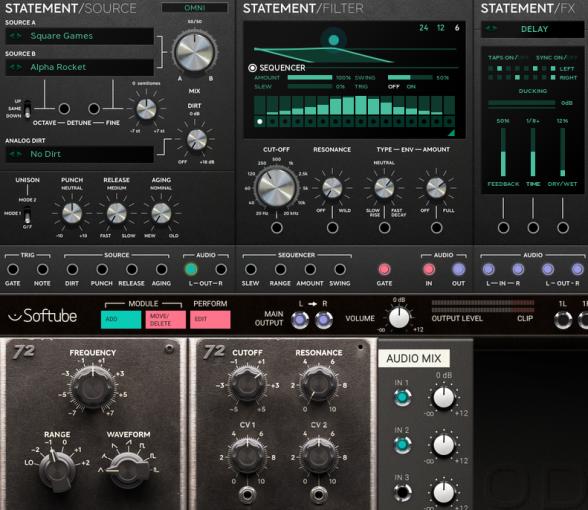Click the FX Delay preset arrows

pos(491,28)
